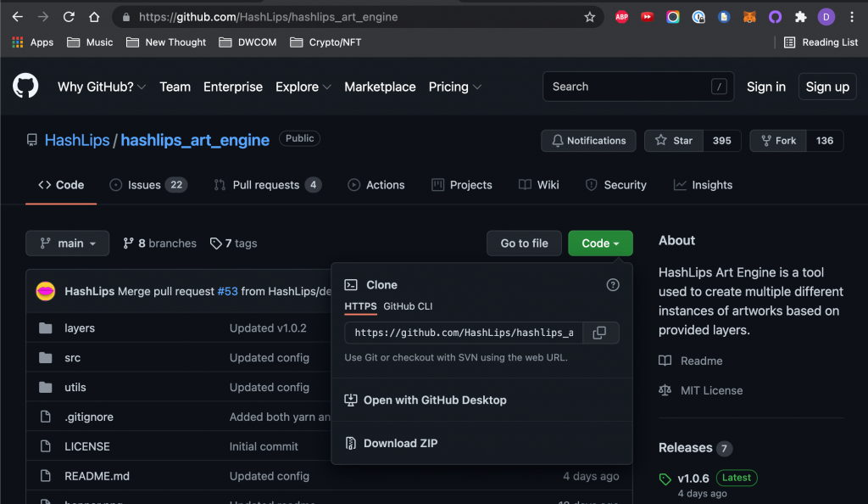The width and height of the screenshot is (868, 504).
Task: Click the utils folder icon
Action: pyautogui.click(x=46, y=387)
